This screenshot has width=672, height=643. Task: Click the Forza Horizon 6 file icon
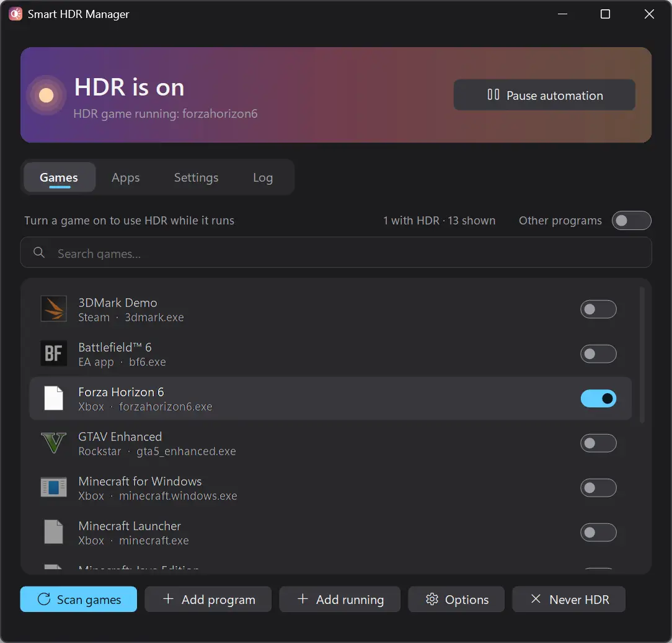(x=53, y=398)
